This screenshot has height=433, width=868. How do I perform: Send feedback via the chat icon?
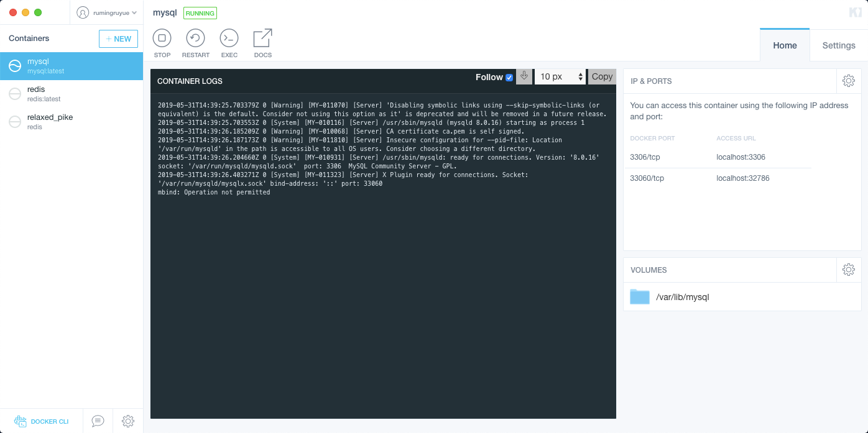(x=98, y=421)
